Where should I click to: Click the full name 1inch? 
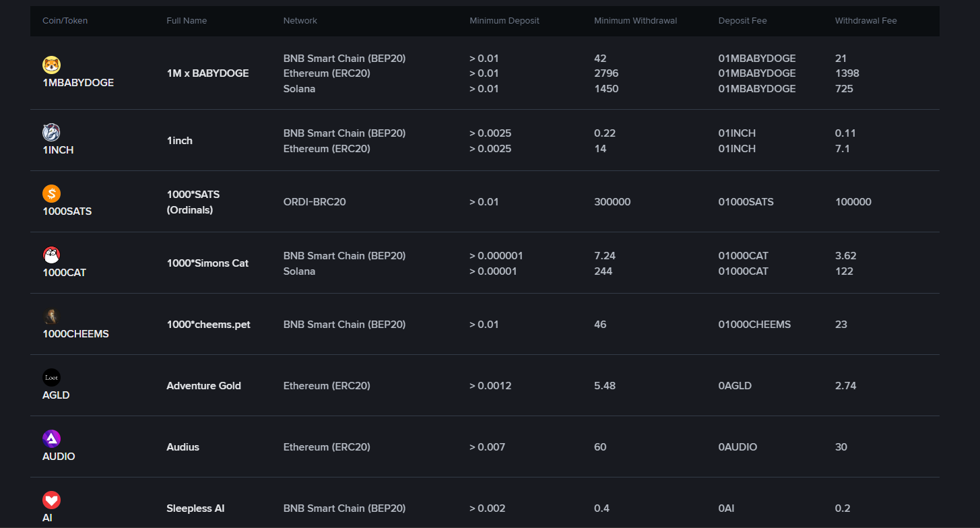coord(179,141)
